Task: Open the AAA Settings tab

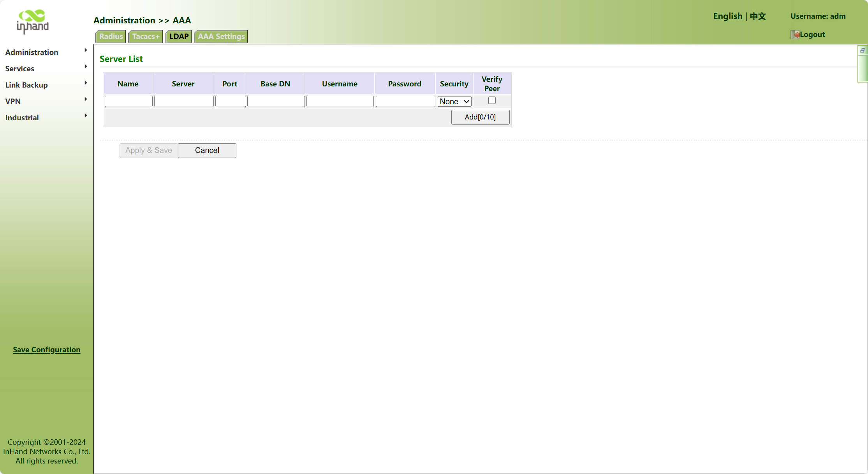Action: tap(221, 37)
